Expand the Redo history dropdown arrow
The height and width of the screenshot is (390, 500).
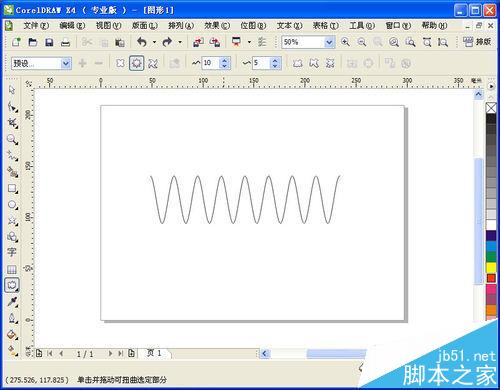(x=180, y=42)
